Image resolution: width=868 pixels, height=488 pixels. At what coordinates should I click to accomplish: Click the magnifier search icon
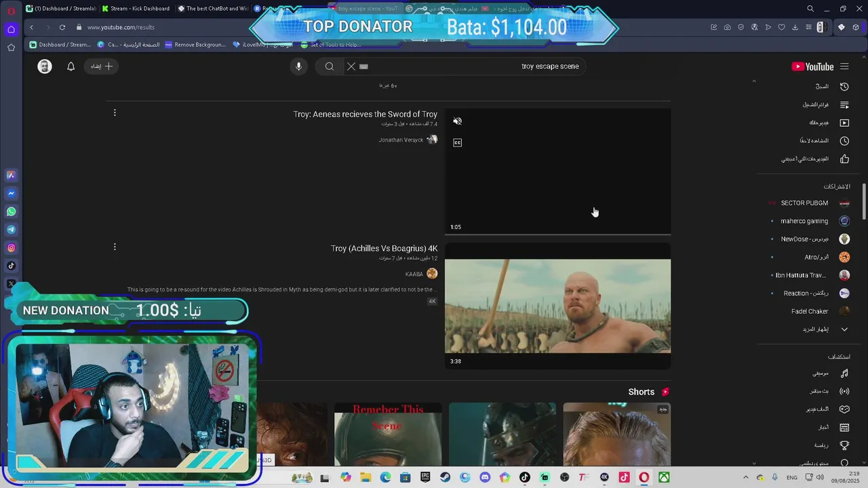point(330,66)
